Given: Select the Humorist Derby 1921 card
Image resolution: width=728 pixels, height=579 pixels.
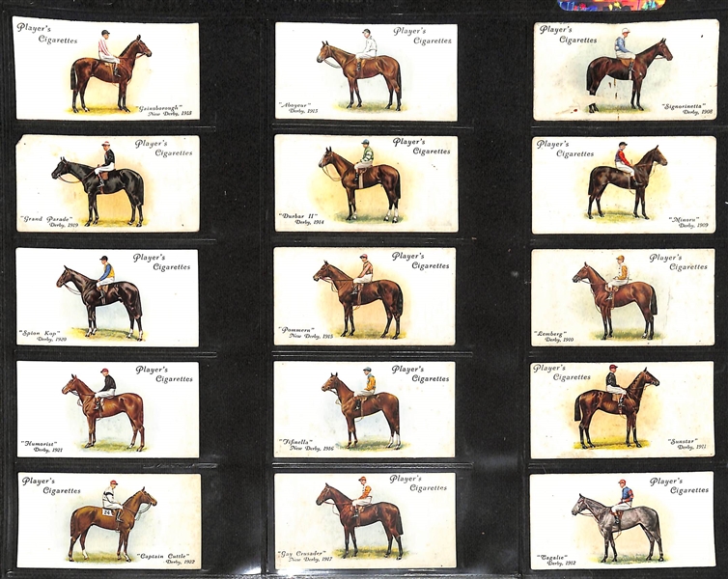Looking at the screenshot, I should [108, 410].
